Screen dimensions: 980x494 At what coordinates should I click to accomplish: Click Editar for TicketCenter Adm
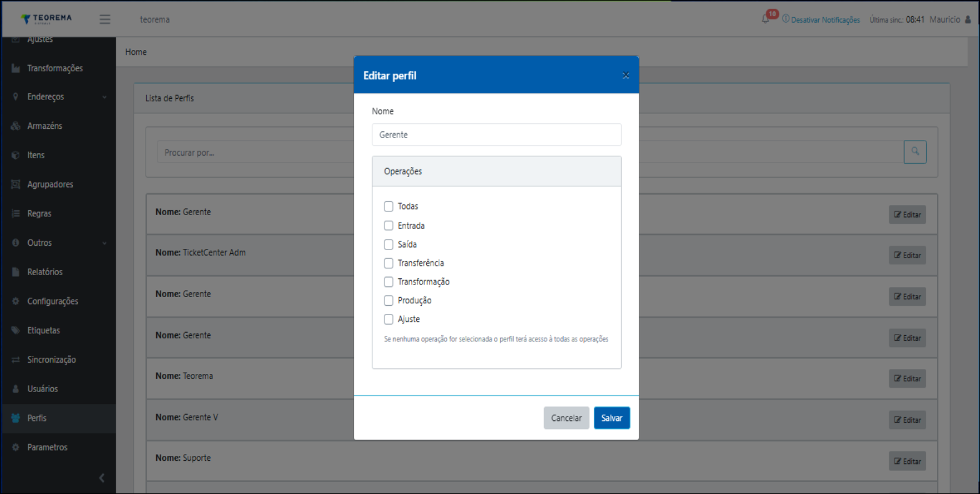click(x=907, y=255)
